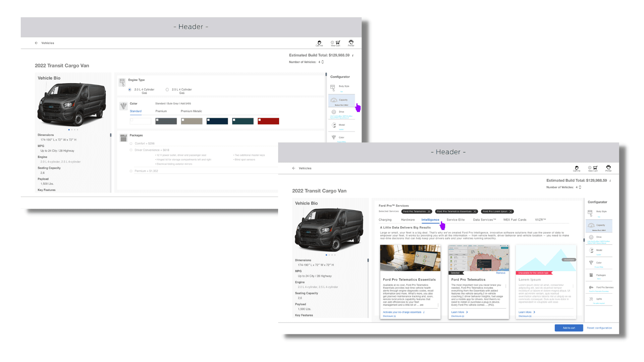Adjust Number of Vehicles stepper in front window

(x=580, y=187)
